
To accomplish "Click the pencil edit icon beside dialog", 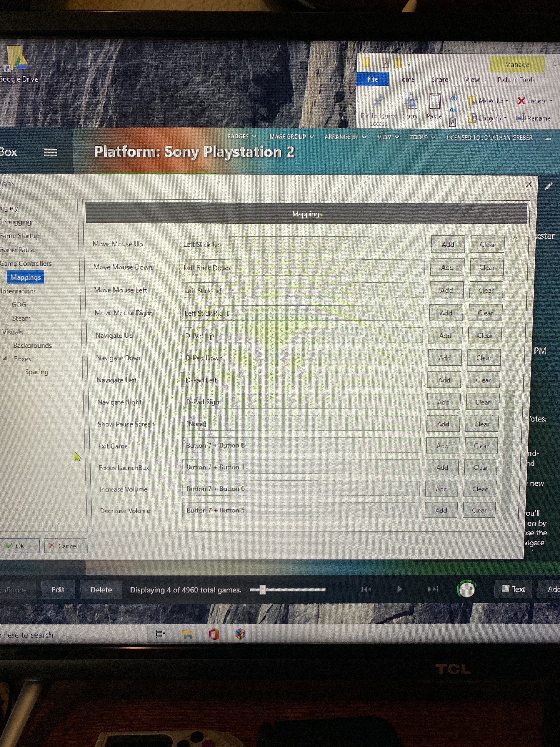I will pyautogui.click(x=549, y=186).
